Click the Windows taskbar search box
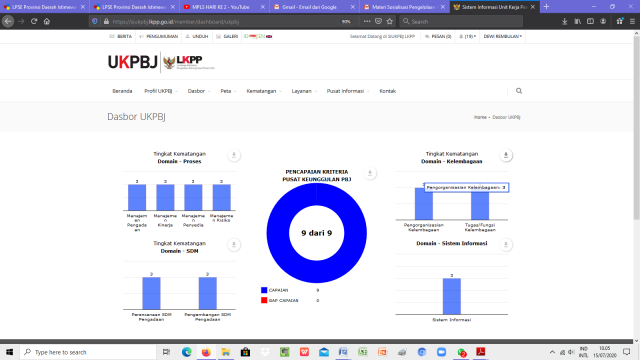Image resolution: width=640 pixels, height=360 pixels. [x=88, y=352]
